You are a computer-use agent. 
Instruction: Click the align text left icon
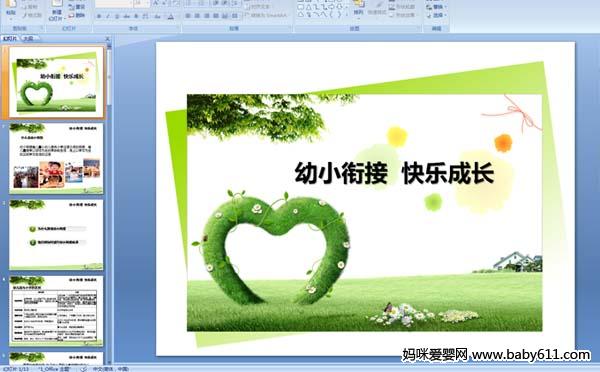click(188, 16)
